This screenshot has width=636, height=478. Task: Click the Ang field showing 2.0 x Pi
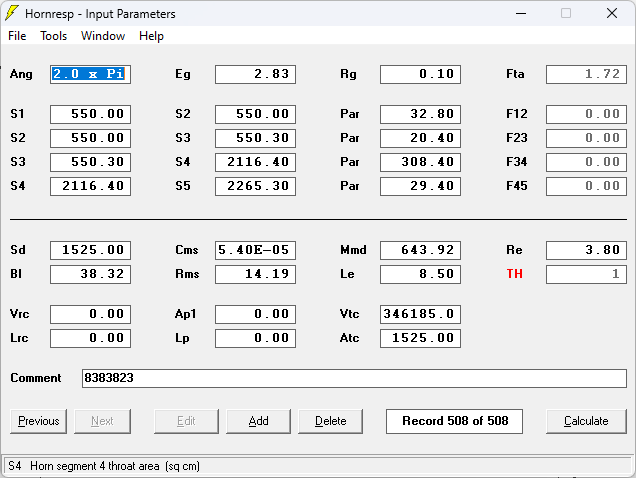(x=90, y=74)
